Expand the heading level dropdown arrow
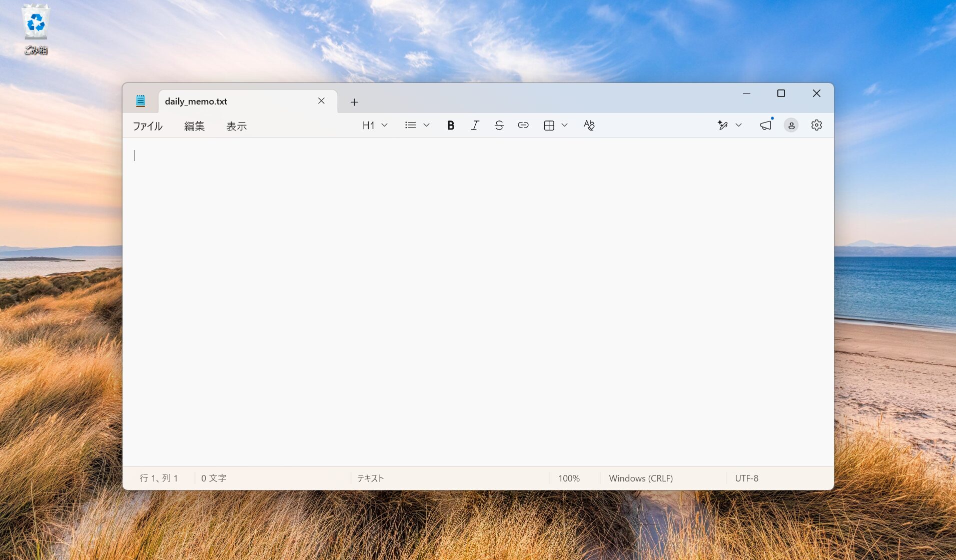Screen dimensions: 956x560 [385, 125]
